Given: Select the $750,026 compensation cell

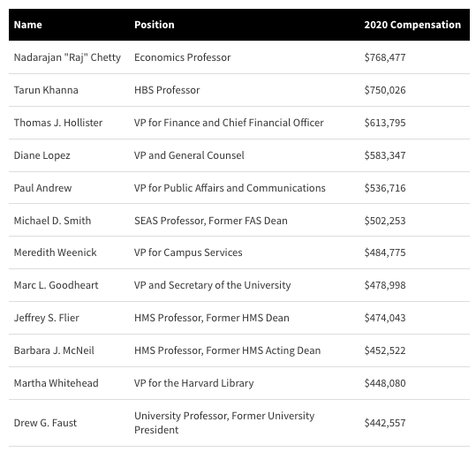Looking at the screenshot, I should tap(385, 90).
